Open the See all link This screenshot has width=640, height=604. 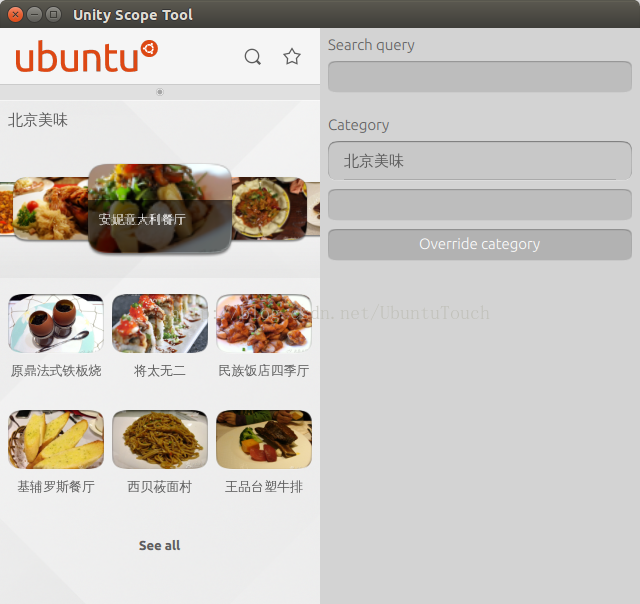(160, 545)
